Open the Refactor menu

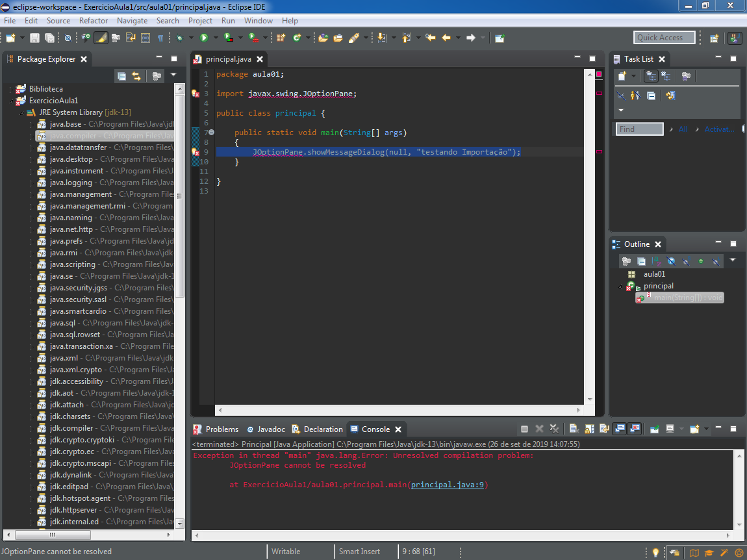[x=94, y=21]
